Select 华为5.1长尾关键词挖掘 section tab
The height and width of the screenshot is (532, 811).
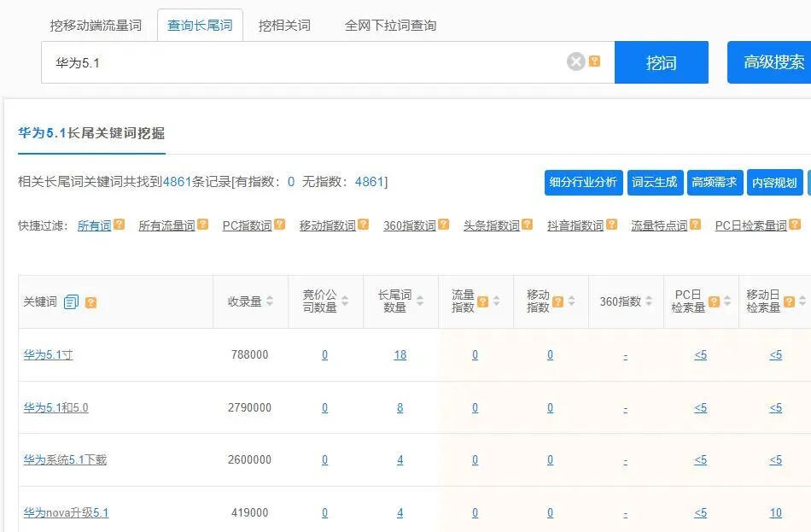pyautogui.click(x=91, y=133)
